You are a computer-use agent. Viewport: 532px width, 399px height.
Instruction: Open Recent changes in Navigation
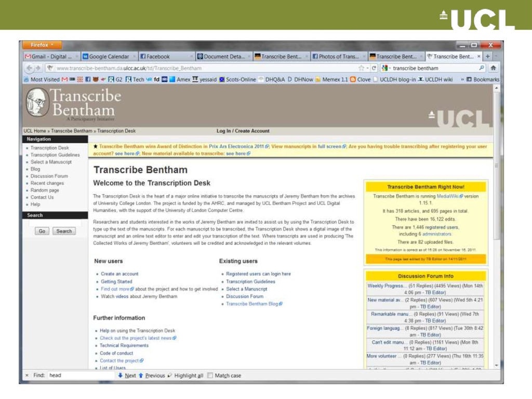click(47, 183)
